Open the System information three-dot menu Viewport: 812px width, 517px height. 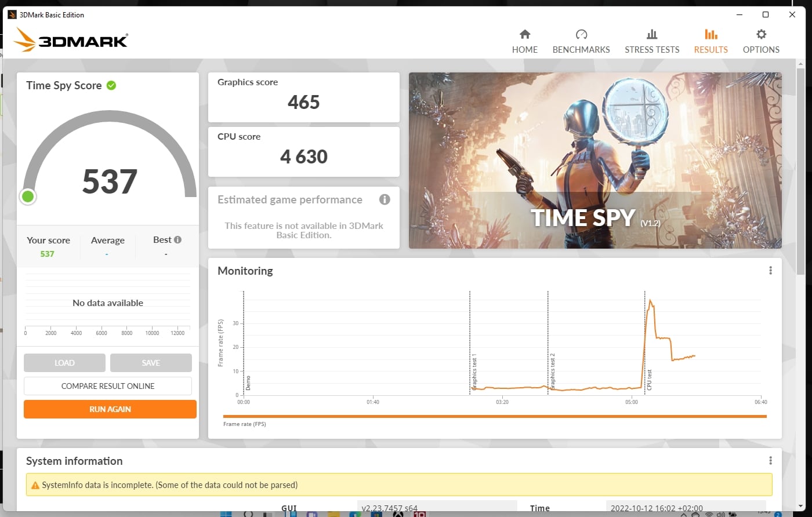770,461
